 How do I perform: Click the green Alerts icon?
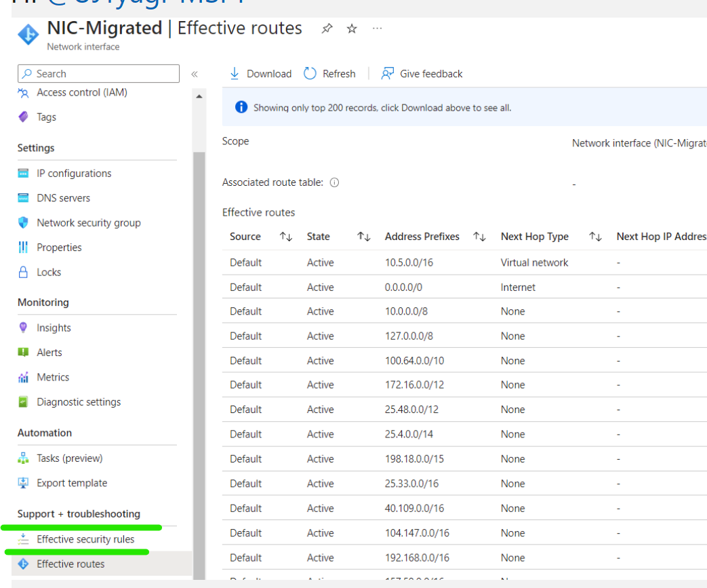[x=23, y=353]
